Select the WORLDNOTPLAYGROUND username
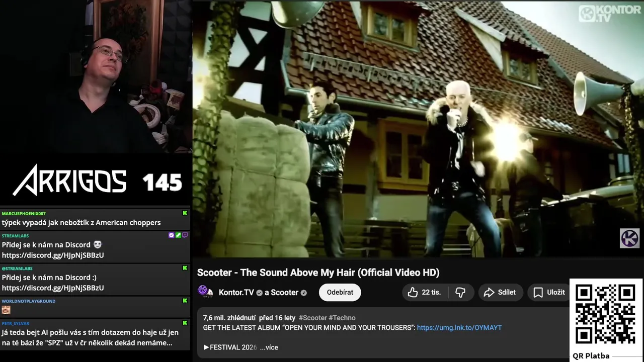The width and height of the screenshot is (644, 362). click(29, 301)
